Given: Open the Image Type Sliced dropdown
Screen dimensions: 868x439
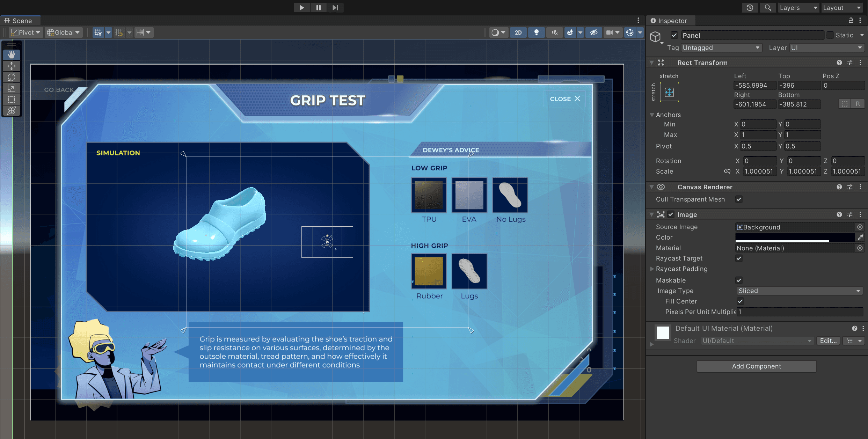Looking at the screenshot, I should (799, 291).
